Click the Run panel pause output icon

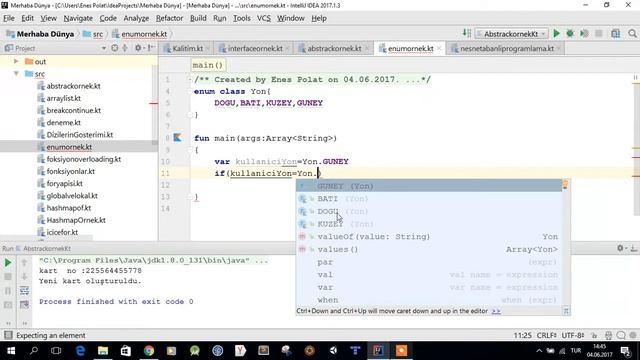[8, 291]
